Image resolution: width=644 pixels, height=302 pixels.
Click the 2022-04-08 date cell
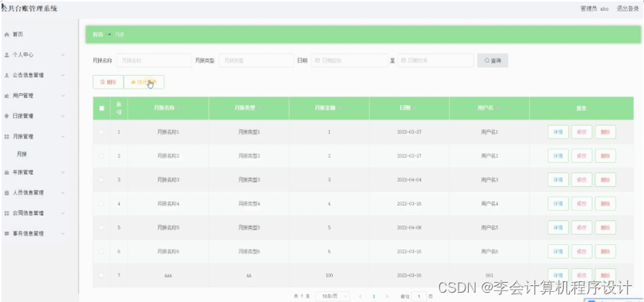(x=409, y=227)
